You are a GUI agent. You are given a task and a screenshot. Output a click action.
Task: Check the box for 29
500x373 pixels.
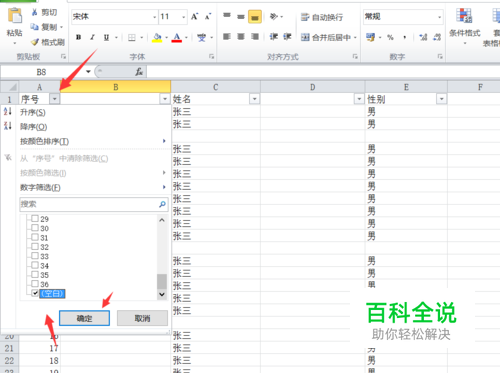tap(35, 219)
